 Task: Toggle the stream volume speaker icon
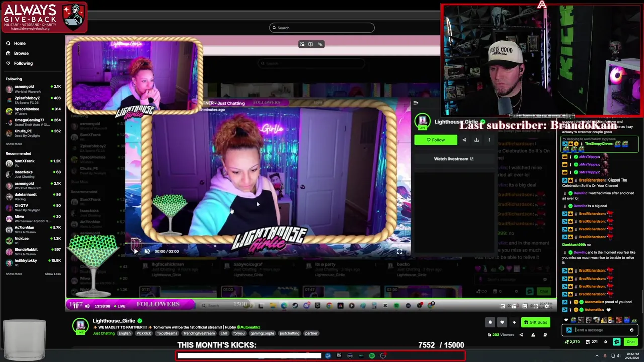(x=87, y=306)
